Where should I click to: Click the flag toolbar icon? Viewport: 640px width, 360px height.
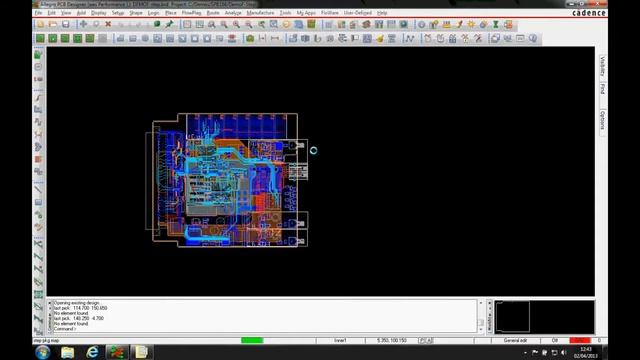355,38
